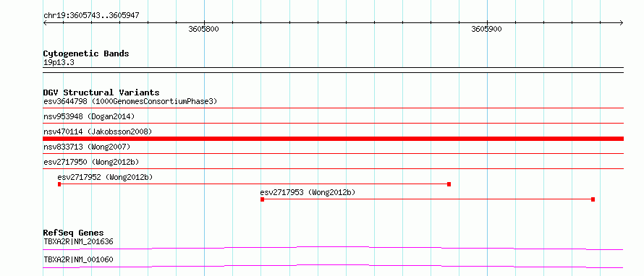Click the black cytogenetic band 19p13.3 bar
This screenshot has height=276, width=644.
point(334,69)
